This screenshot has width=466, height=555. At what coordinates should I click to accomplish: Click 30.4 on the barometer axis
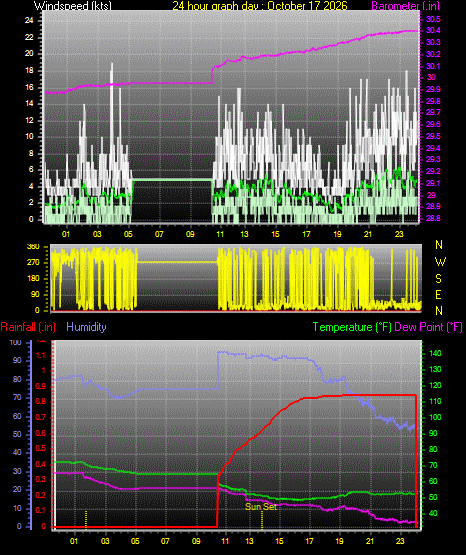[x=433, y=30]
